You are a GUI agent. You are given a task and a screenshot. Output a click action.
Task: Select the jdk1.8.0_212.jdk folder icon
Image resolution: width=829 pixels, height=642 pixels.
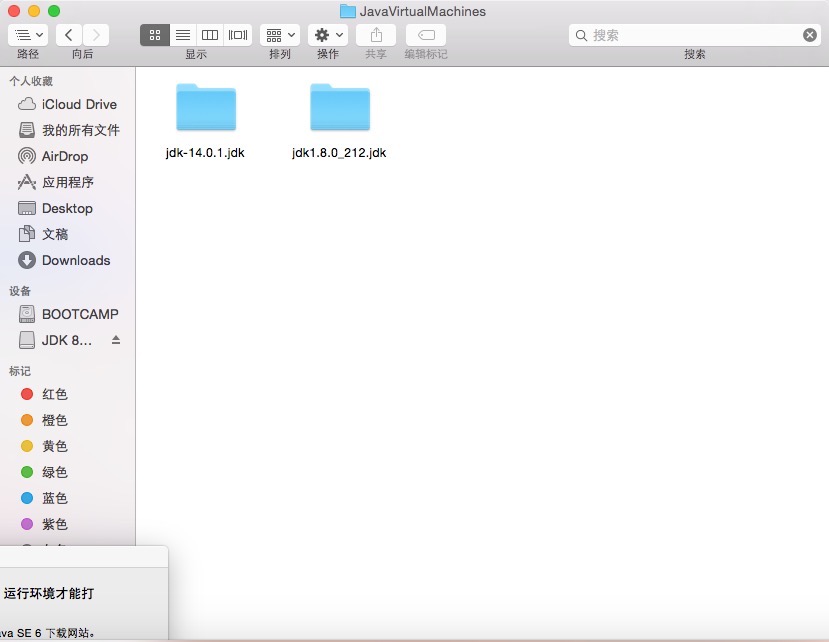click(339, 107)
